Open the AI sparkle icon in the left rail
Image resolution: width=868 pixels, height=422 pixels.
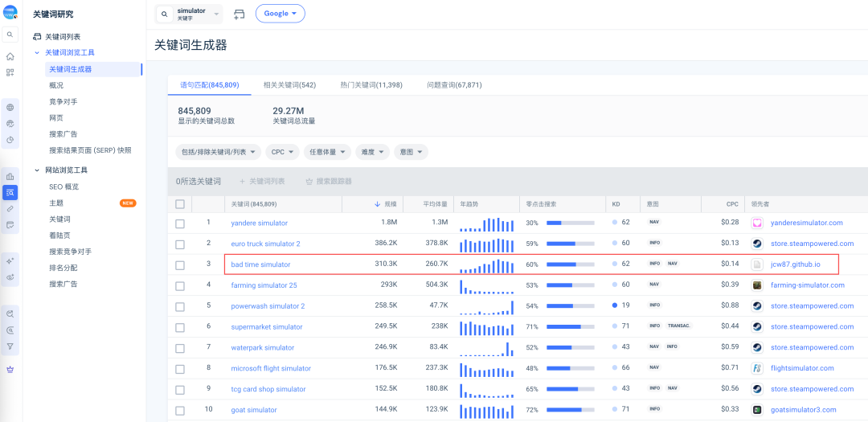click(10, 260)
